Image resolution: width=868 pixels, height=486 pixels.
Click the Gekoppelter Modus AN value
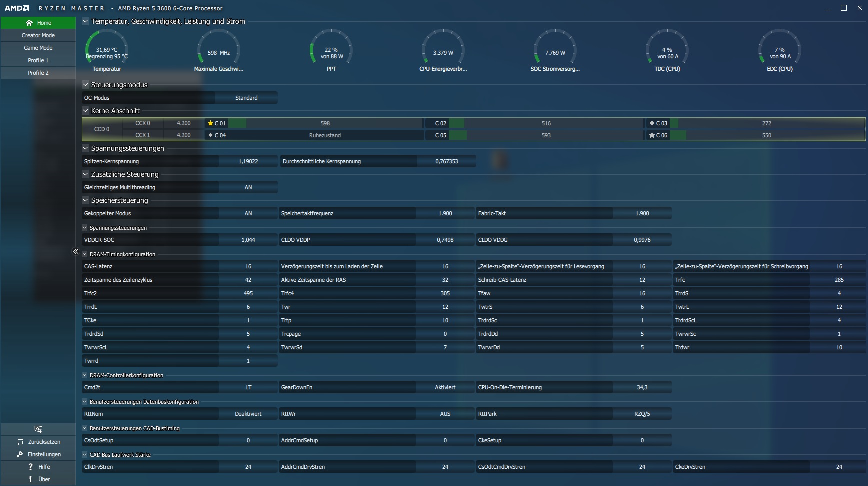[x=248, y=213]
